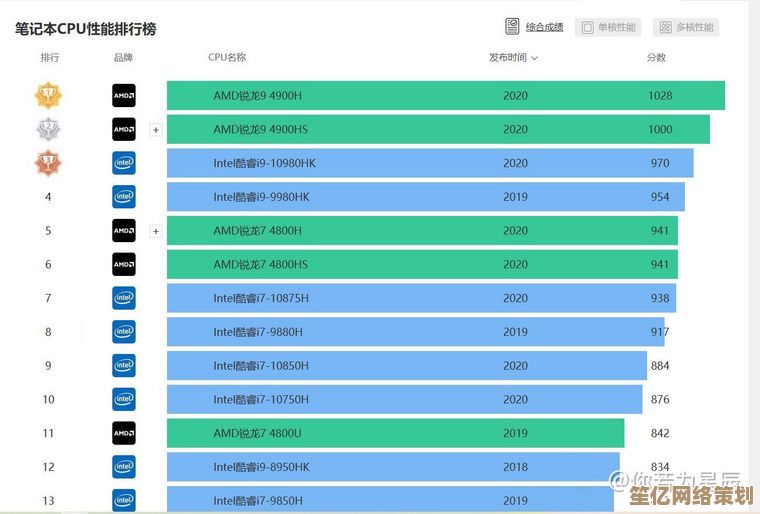Click rank number 4
The image size is (760, 514).
click(48, 197)
